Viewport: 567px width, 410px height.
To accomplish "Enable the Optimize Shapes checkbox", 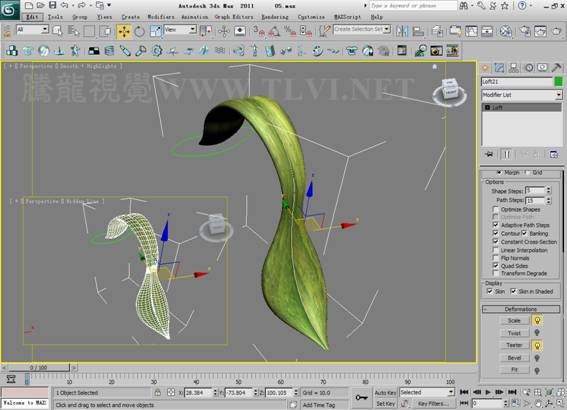I will tap(496, 209).
